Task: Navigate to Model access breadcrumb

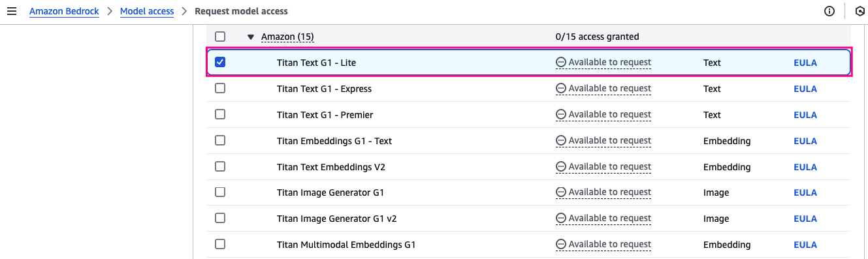Action: 147,11
